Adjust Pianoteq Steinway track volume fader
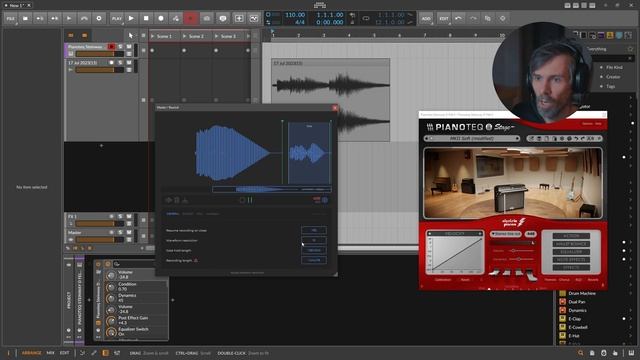 tap(100, 54)
